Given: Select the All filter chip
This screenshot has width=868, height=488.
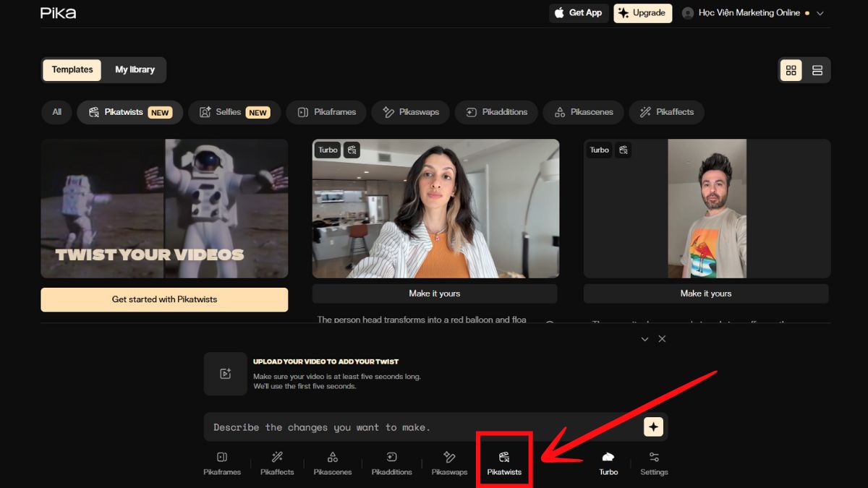Looking at the screenshot, I should point(56,112).
